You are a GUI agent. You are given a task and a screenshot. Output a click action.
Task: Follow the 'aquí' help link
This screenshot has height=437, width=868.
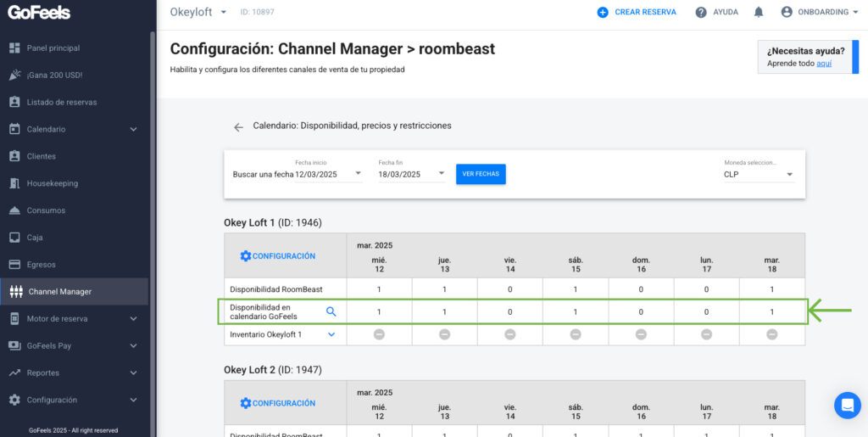point(823,64)
